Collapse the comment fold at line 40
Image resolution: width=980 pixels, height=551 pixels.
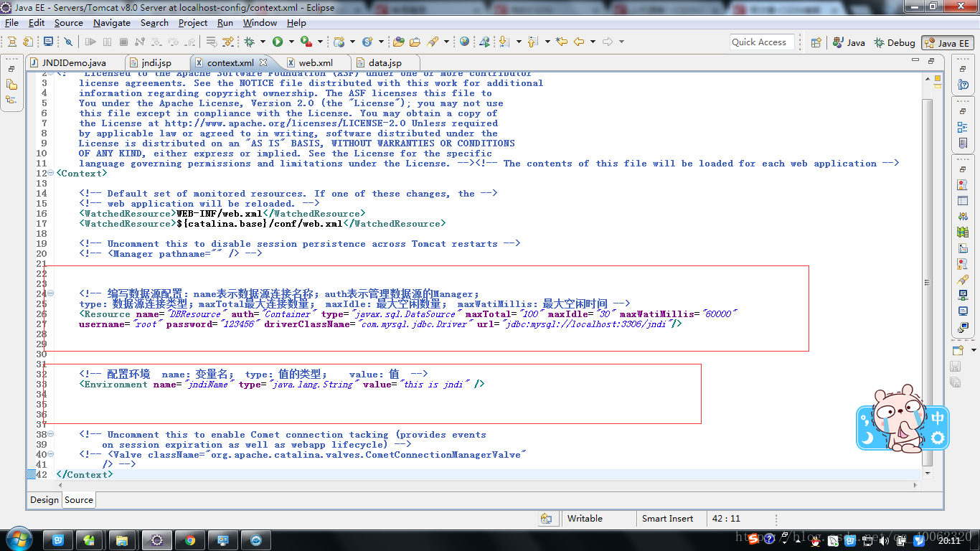pyautogui.click(x=50, y=454)
